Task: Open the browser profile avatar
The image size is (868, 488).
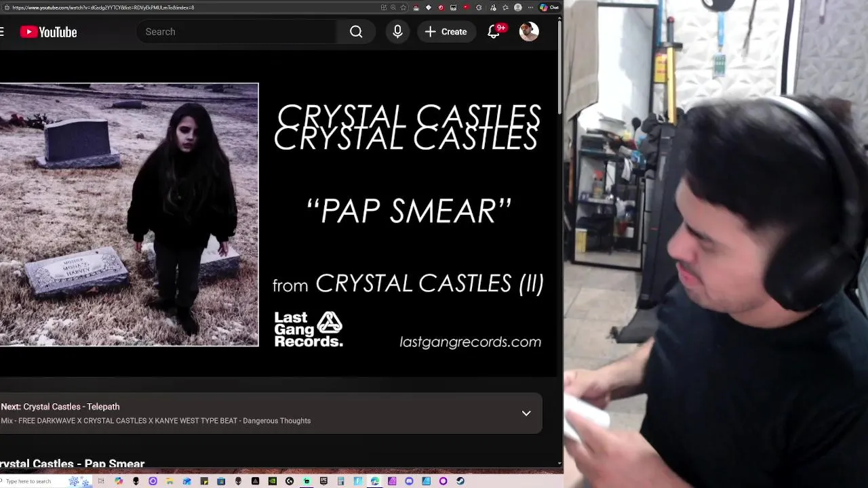Action: coord(517,7)
